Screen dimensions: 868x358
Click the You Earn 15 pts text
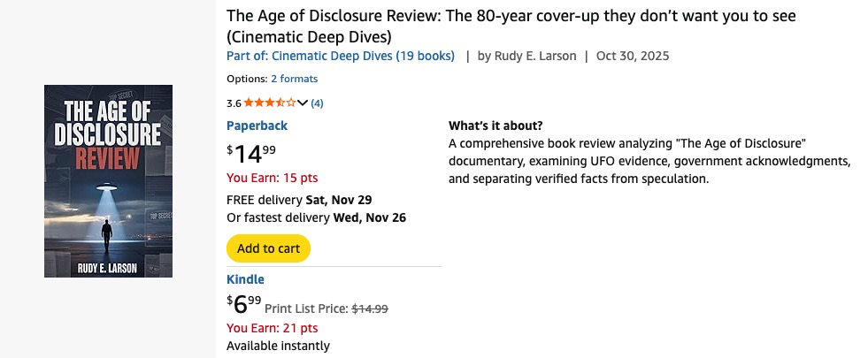click(272, 178)
